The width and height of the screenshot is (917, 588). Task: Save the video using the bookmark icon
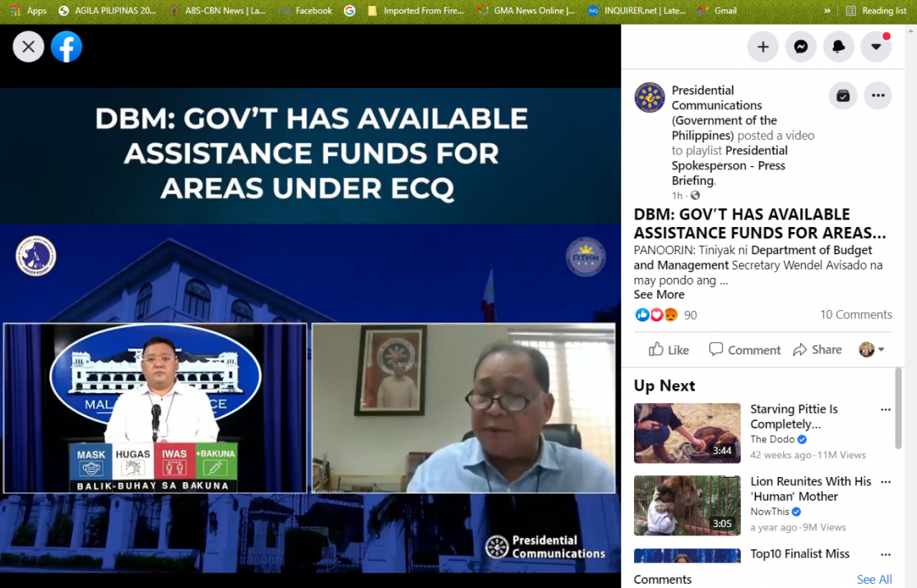(x=843, y=95)
